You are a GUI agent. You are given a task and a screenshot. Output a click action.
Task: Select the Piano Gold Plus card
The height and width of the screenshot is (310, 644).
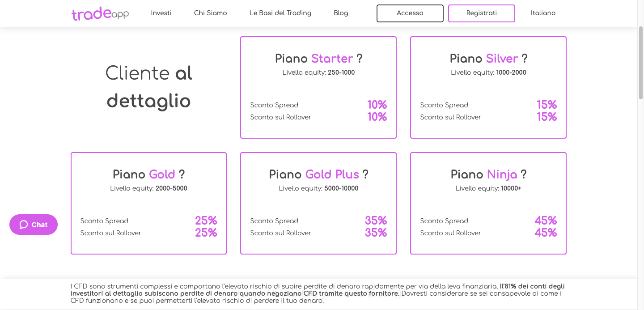coord(318,203)
